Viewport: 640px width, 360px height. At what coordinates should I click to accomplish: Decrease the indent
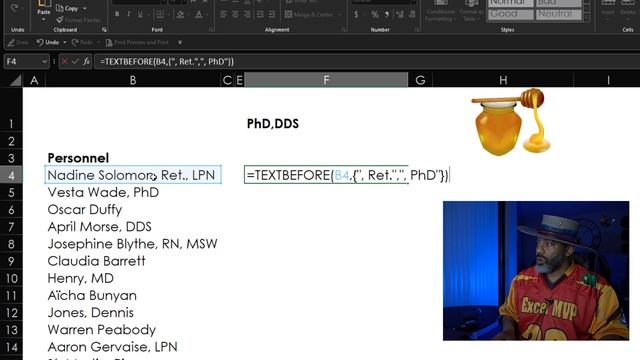click(260, 15)
